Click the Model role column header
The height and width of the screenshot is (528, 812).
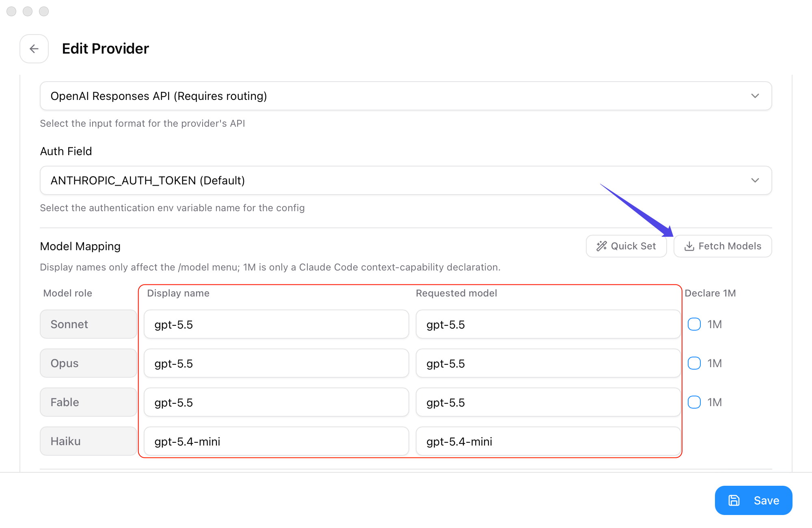point(68,293)
